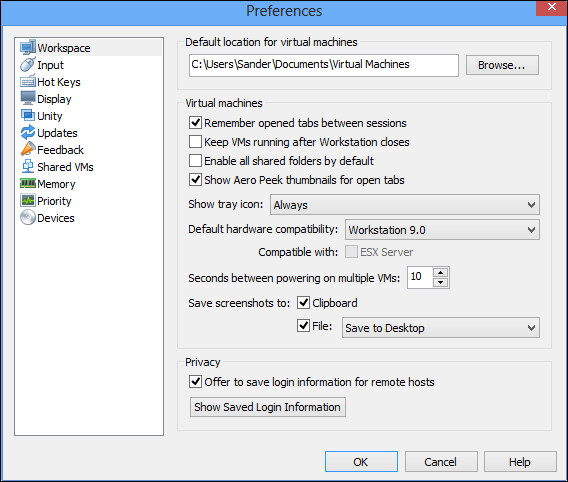
Task: Click the Feedback megaphone icon
Action: tap(28, 149)
